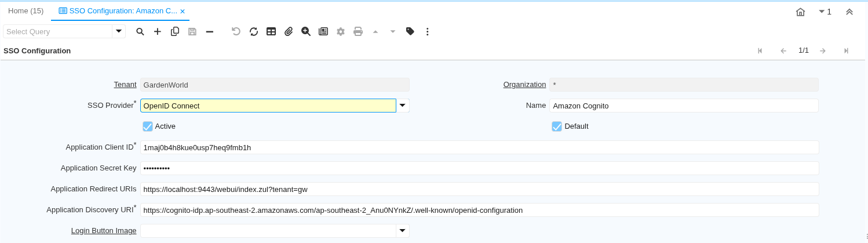
Task: Open the Select Query dropdown arrow
Action: pos(119,31)
